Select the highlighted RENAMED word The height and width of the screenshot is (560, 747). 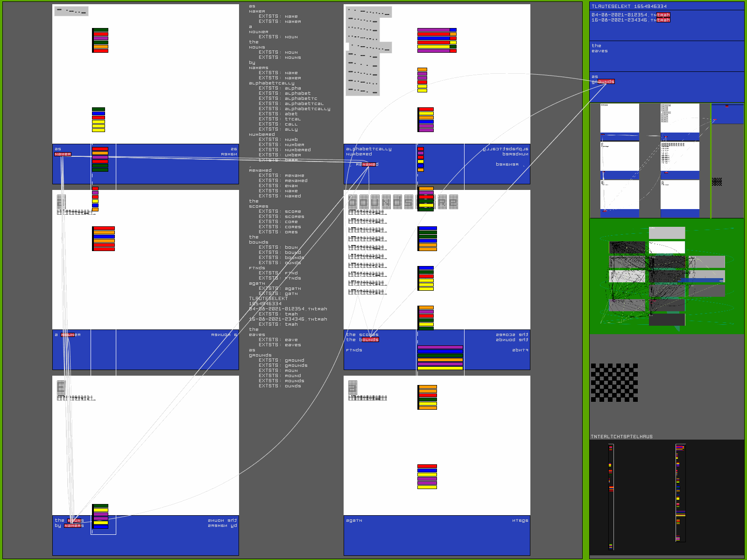[370, 164]
